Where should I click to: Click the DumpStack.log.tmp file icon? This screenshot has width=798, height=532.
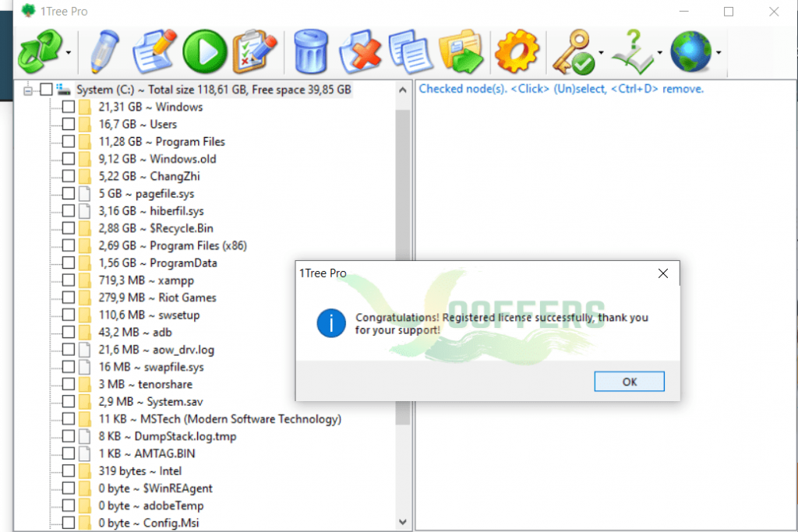tap(85, 436)
